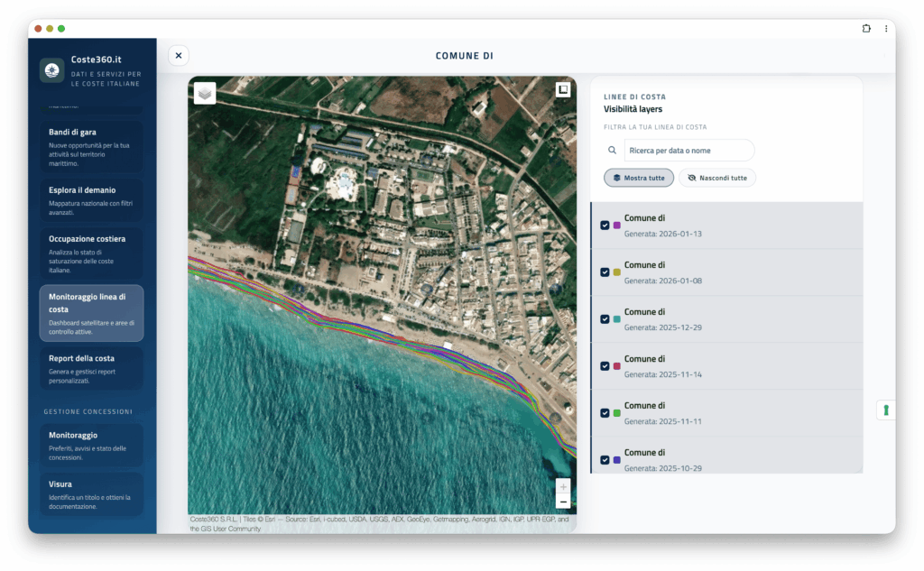Viewport: 924px width, 571px height.
Task: Click the fullscreen map icon
Action: [563, 89]
